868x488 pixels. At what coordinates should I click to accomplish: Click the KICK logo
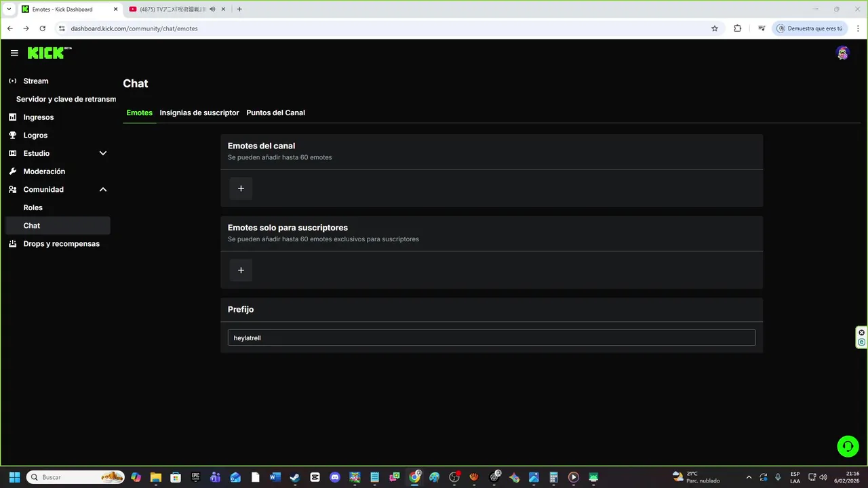(50, 53)
